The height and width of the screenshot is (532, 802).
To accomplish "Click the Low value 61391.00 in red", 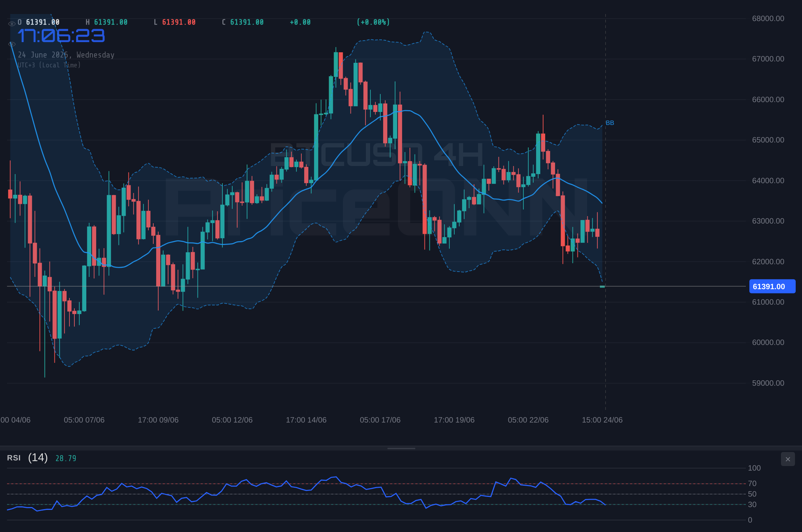I will click(179, 22).
